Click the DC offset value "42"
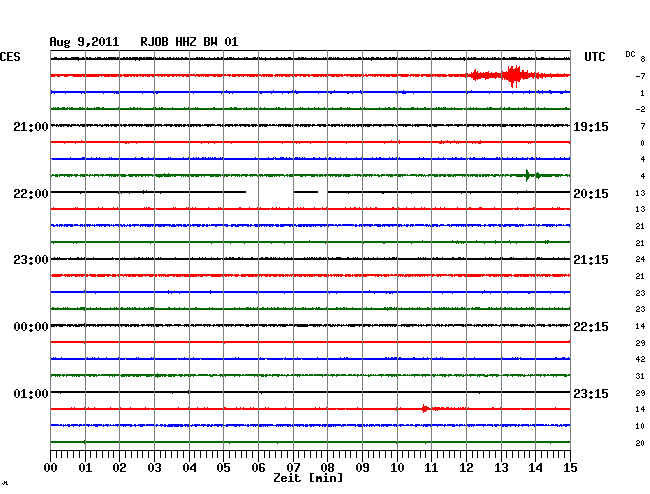650x494 pixels. 640,359
